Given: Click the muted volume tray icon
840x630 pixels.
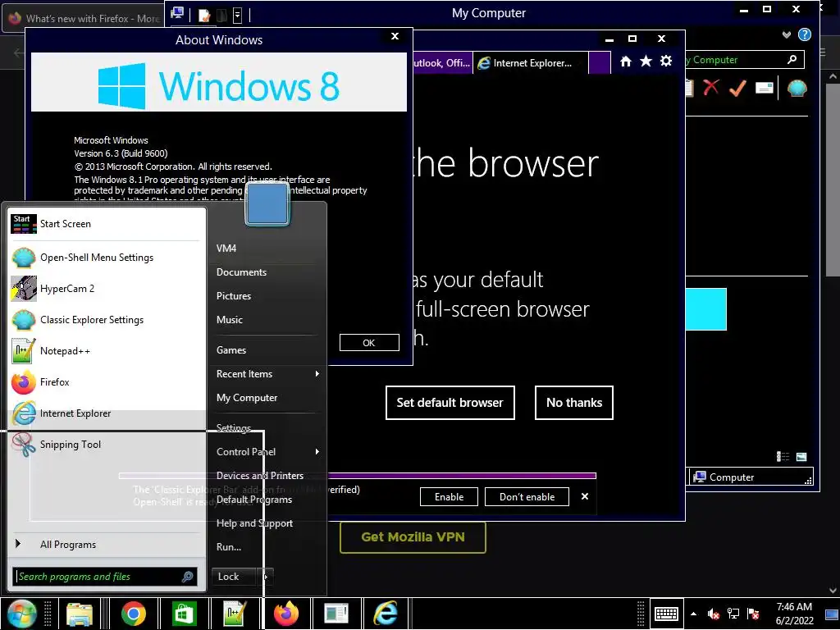Looking at the screenshot, I should click(x=713, y=614).
